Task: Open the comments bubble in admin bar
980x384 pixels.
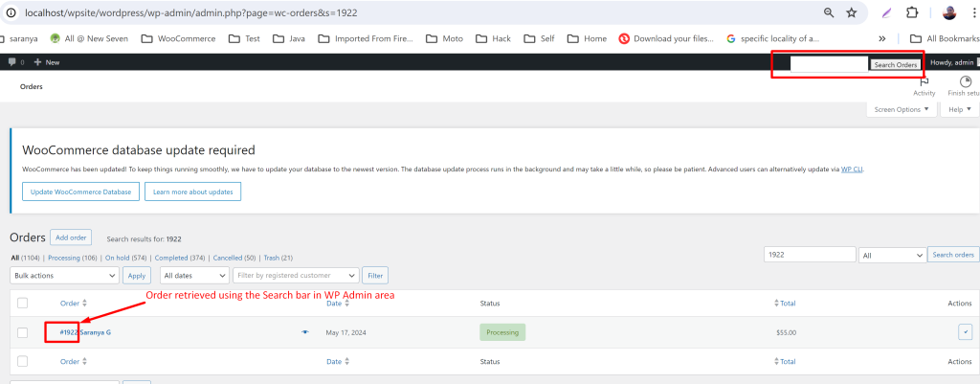Action: pyautogui.click(x=11, y=62)
